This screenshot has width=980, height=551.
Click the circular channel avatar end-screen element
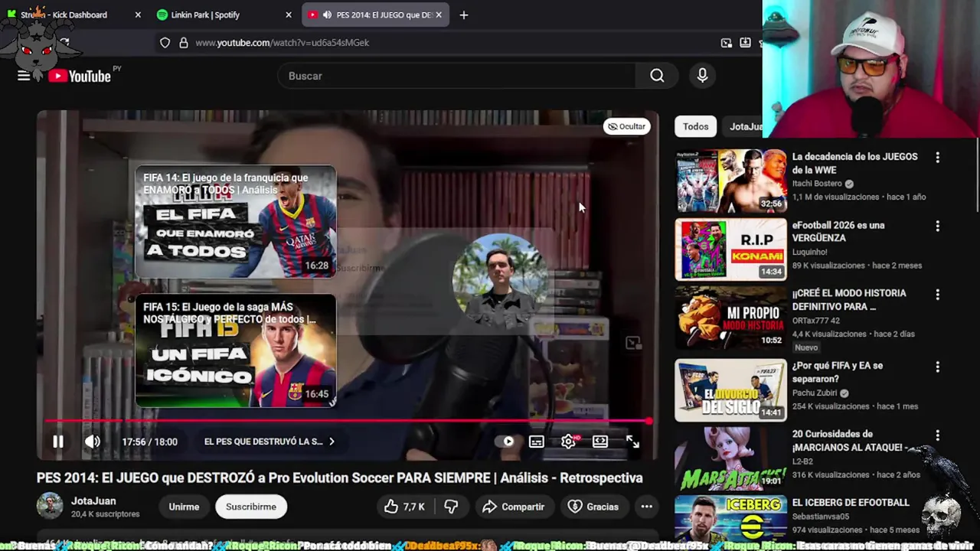[x=499, y=281]
